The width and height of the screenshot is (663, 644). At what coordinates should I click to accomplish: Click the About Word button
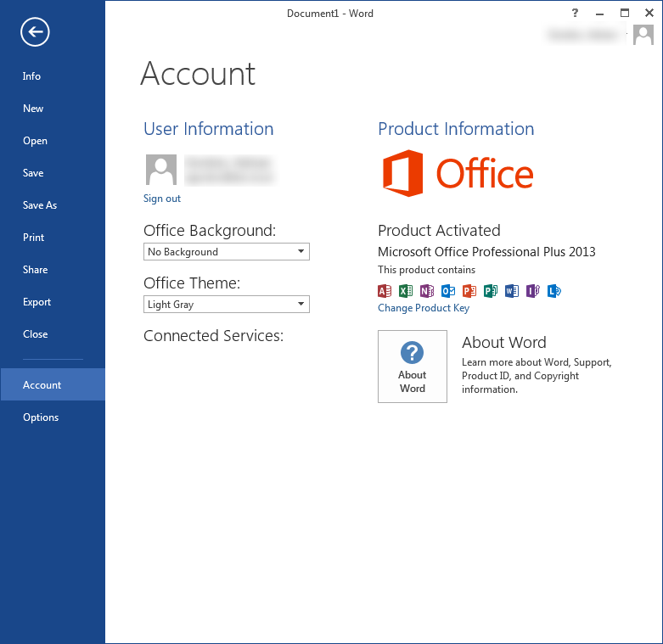pyautogui.click(x=413, y=367)
